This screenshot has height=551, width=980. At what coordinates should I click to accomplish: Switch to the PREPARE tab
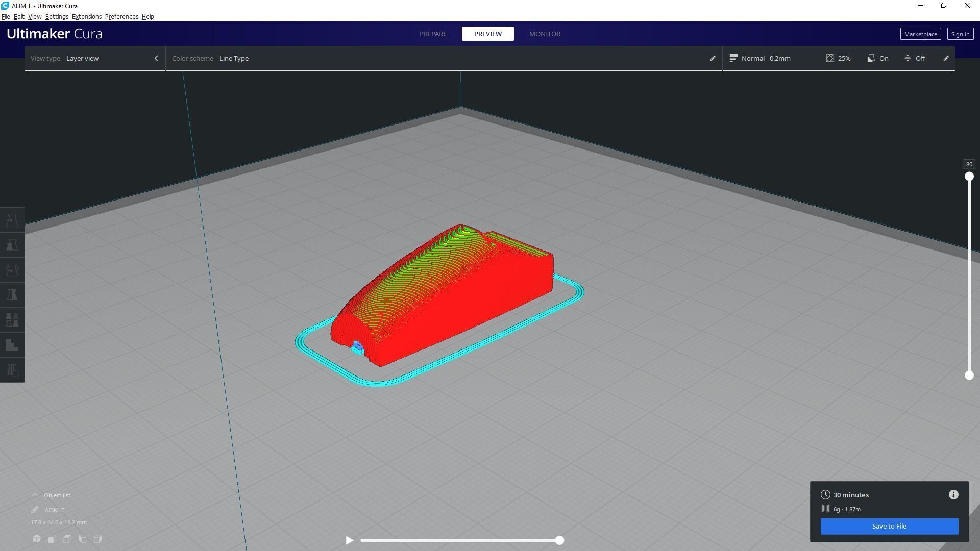tap(433, 34)
